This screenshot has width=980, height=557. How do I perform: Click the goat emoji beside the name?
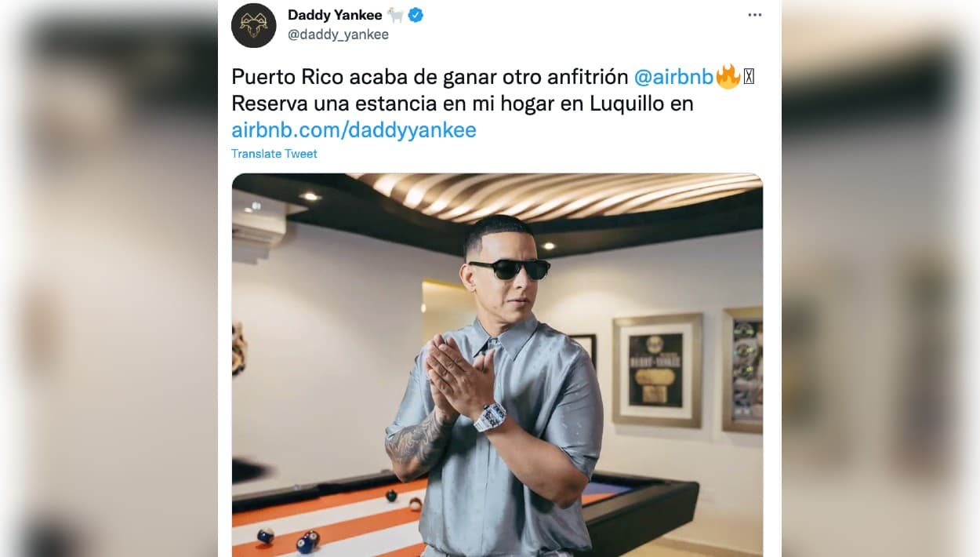coord(394,15)
